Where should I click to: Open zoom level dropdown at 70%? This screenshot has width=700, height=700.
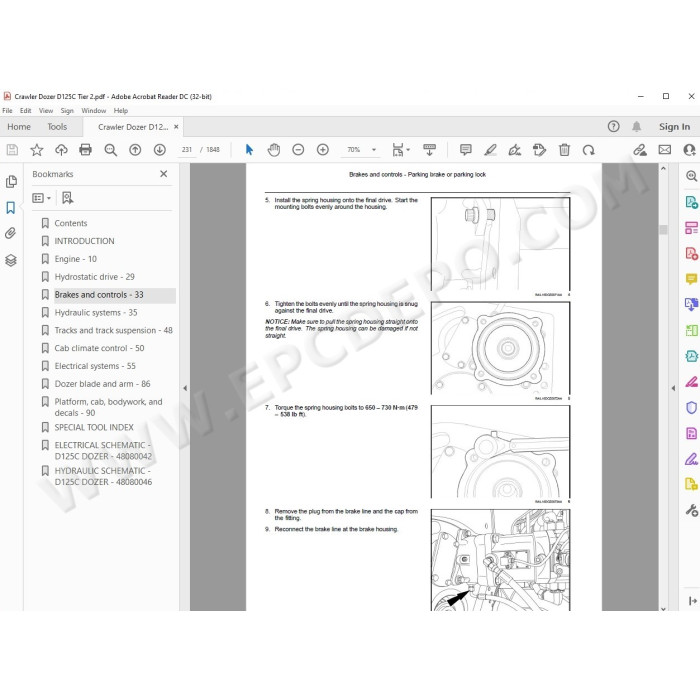click(374, 150)
